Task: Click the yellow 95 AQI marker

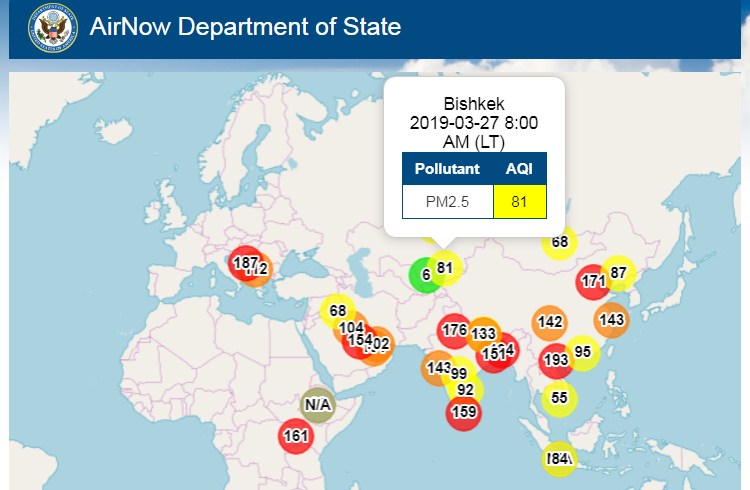Action: (x=583, y=352)
